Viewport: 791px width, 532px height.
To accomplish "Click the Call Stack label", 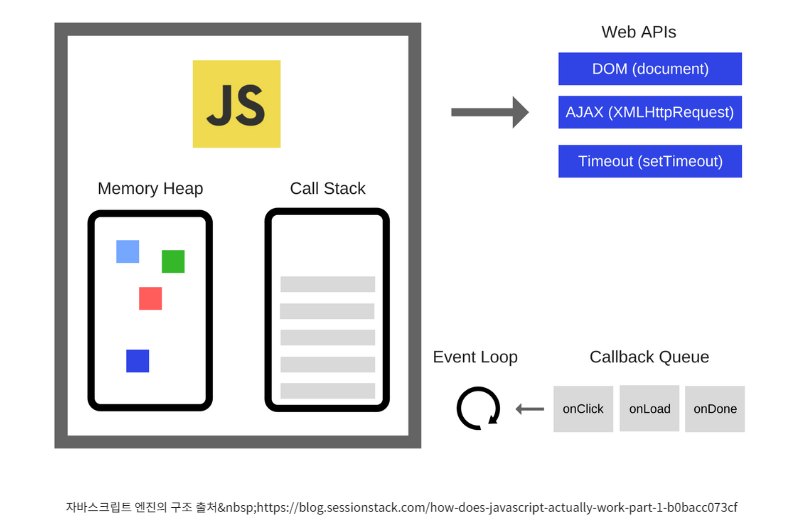I will click(x=327, y=189).
